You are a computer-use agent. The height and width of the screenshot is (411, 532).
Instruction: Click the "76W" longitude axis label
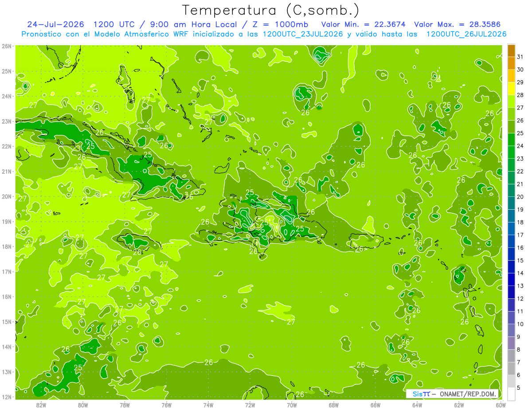point(167,405)
